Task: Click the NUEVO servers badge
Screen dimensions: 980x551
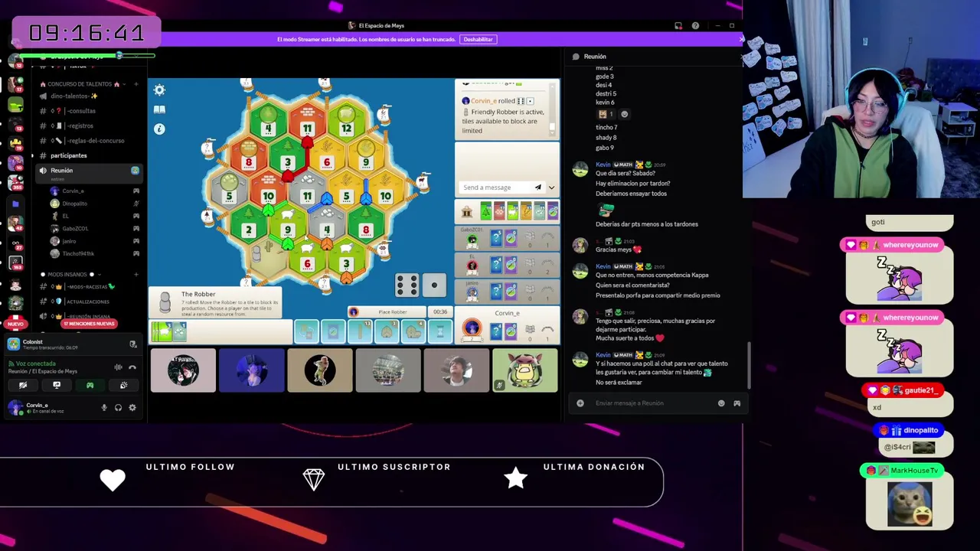Action: point(15,324)
